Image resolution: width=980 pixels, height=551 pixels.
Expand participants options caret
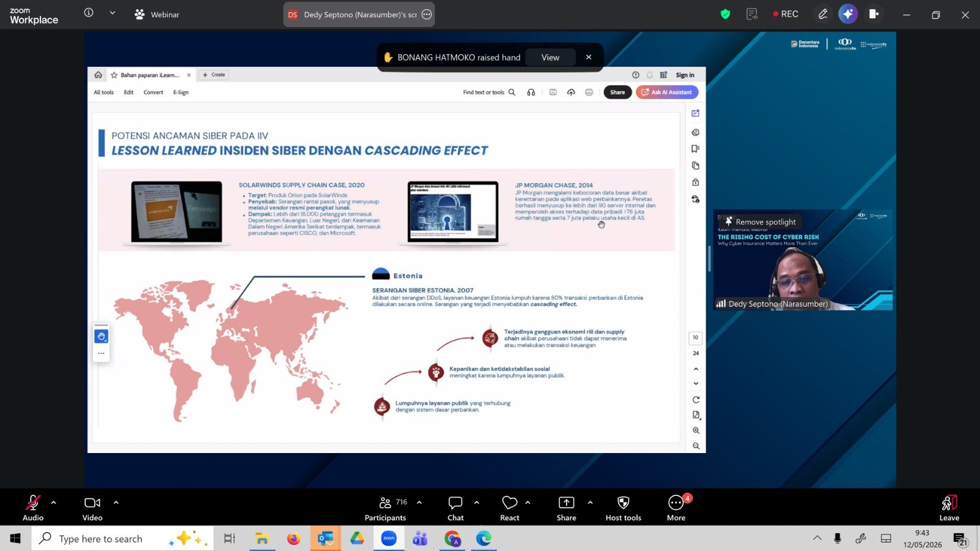pyautogui.click(x=419, y=503)
